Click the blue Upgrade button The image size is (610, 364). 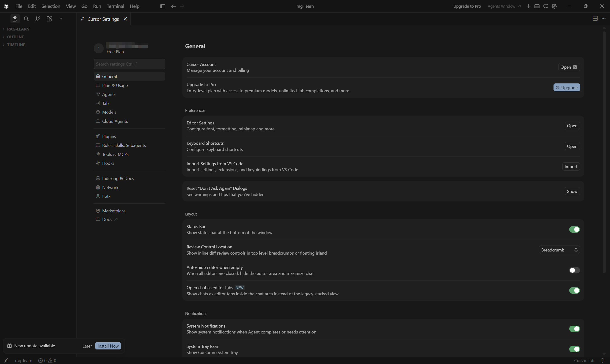point(567,87)
